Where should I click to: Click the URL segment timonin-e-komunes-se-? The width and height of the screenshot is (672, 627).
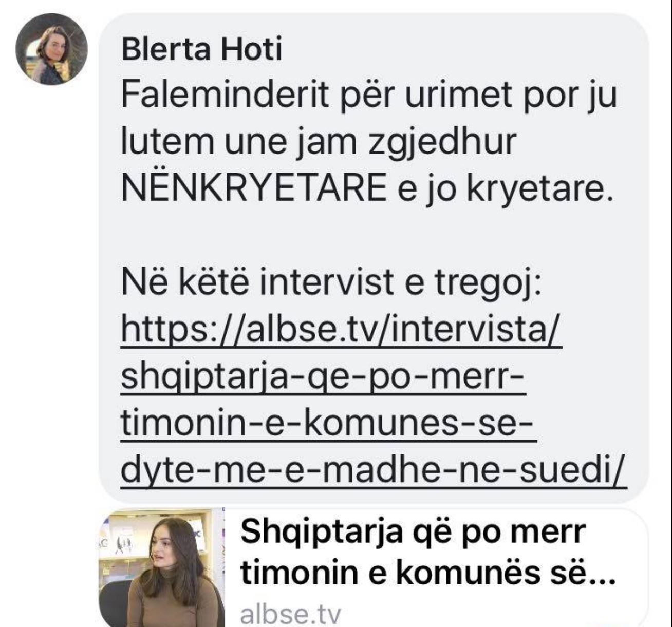(x=328, y=424)
